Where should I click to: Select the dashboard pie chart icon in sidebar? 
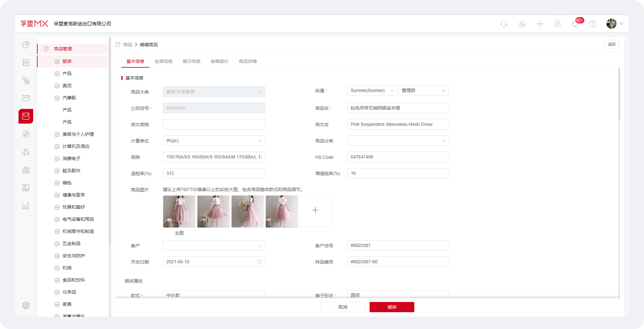pyautogui.click(x=26, y=45)
